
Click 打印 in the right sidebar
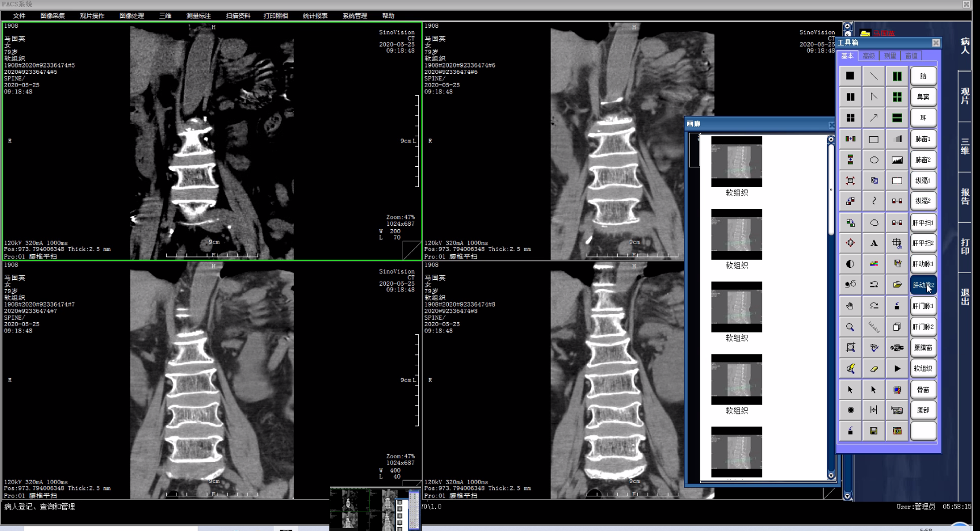965,246
